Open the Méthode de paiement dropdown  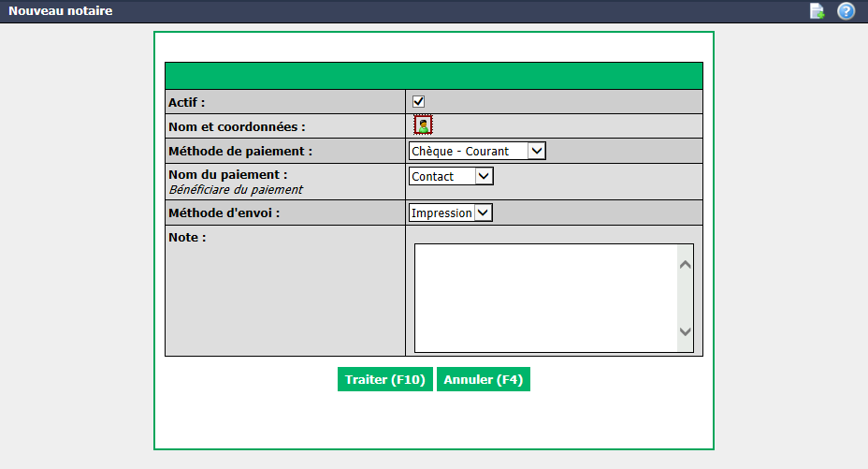pyautogui.click(x=477, y=151)
